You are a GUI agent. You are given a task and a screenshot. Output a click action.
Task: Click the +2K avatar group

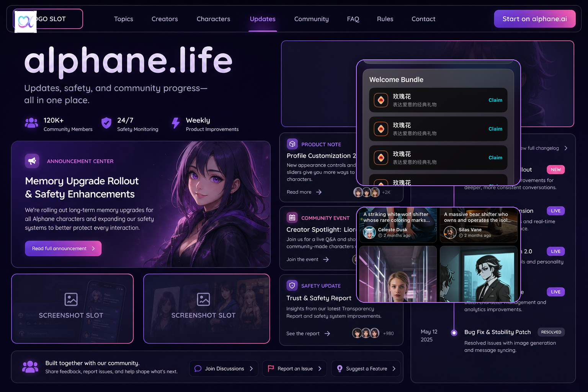click(371, 192)
